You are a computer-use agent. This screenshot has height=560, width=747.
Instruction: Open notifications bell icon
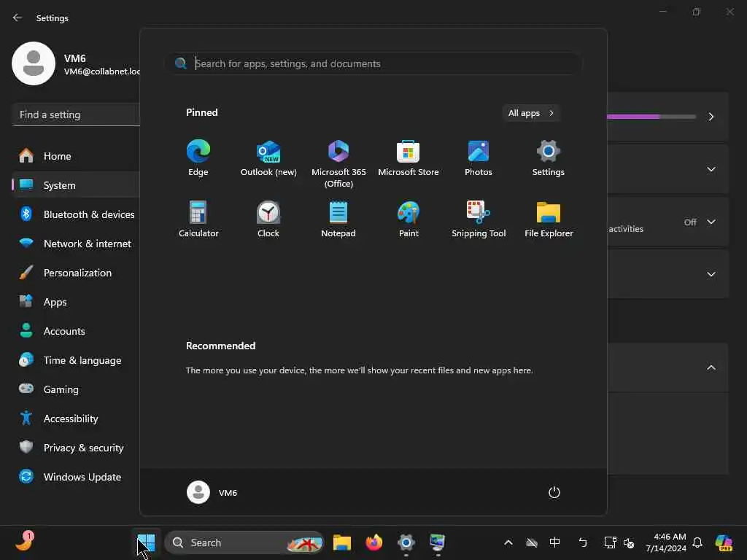[697, 542]
